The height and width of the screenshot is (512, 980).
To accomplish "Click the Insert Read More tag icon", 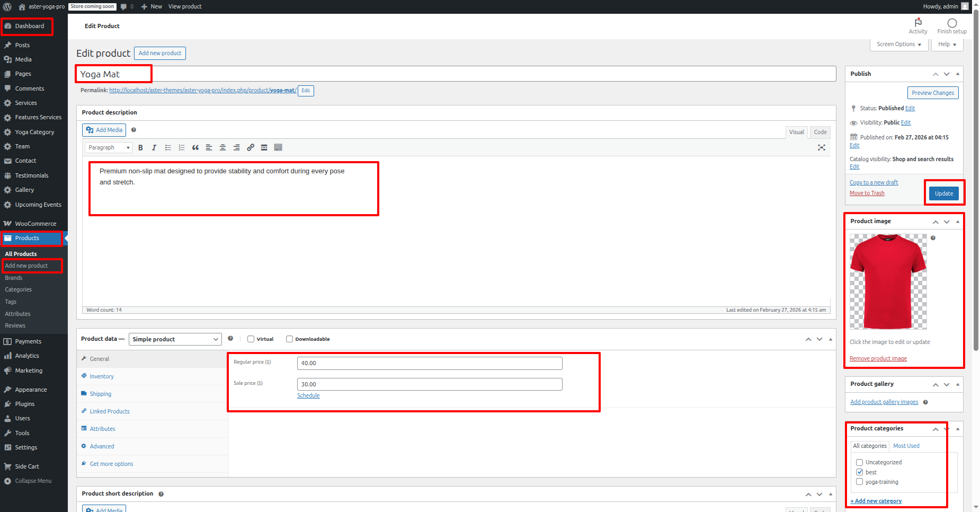I will tap(264, 148).
